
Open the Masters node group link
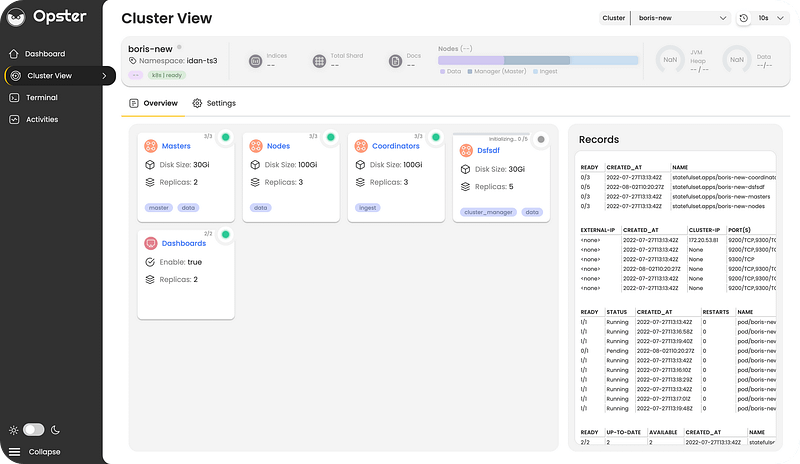[x=176, y=146]
